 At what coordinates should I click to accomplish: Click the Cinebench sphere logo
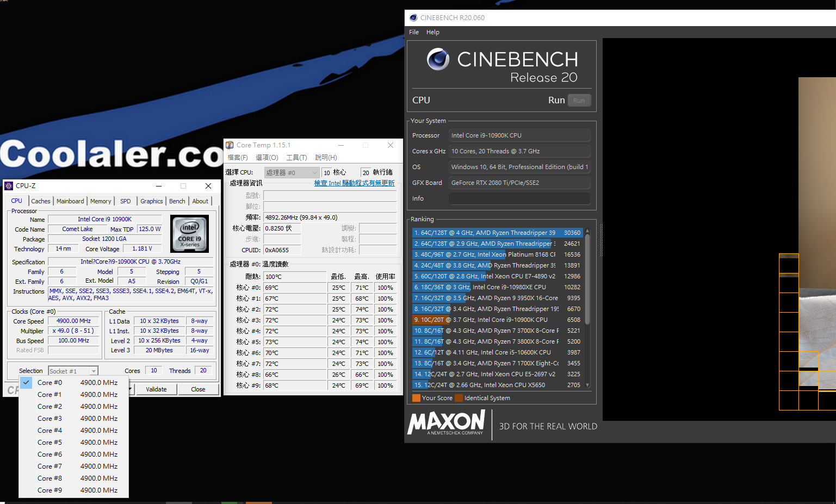tap(438, 59)
